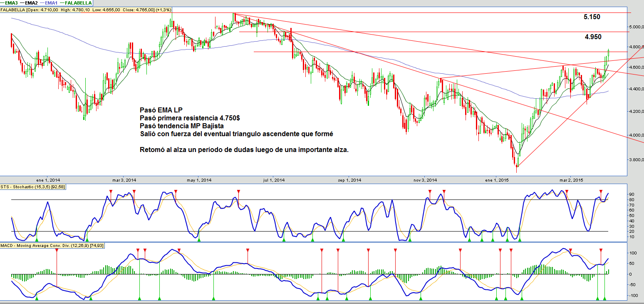The width and height of the screenshot is (644, 304).
Task: Click the FALABELLA legend entry at top
Action: point(76,3)
